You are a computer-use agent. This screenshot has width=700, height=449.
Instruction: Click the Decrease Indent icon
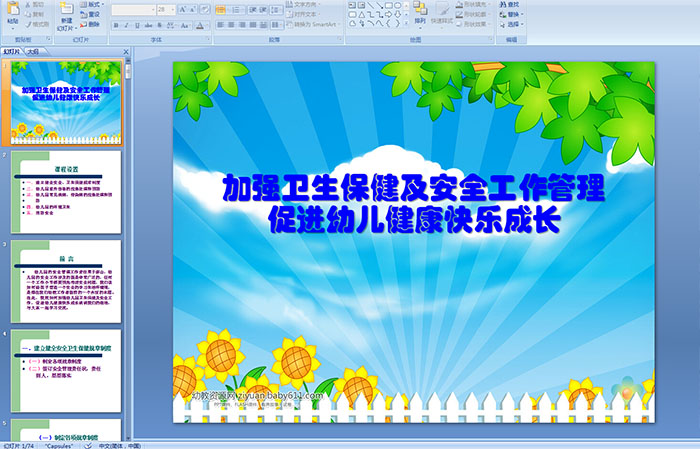pyautogui.click(x=253, y=10)
